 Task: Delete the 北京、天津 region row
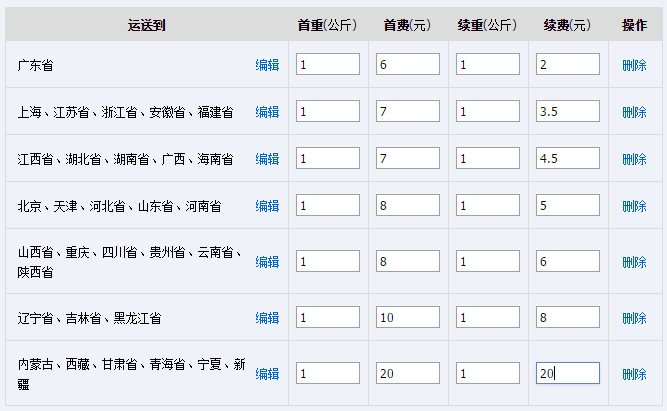634,206
